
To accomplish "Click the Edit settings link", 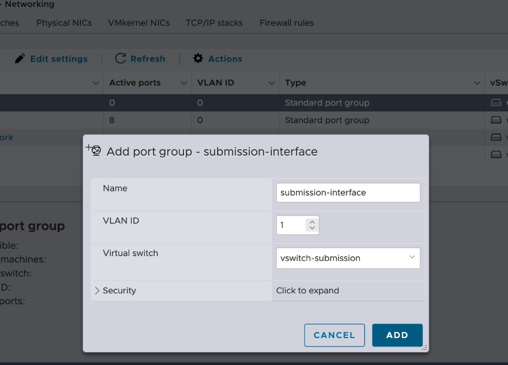I will [59, 59].
